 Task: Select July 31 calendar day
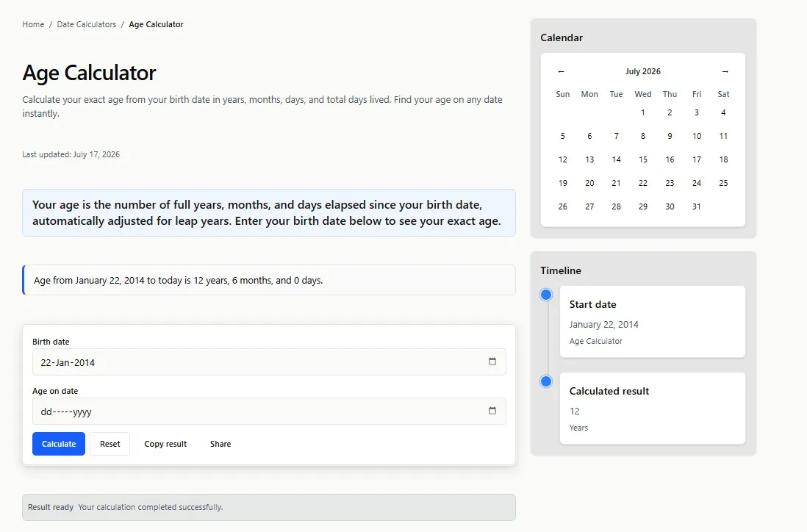coord(696,206)
